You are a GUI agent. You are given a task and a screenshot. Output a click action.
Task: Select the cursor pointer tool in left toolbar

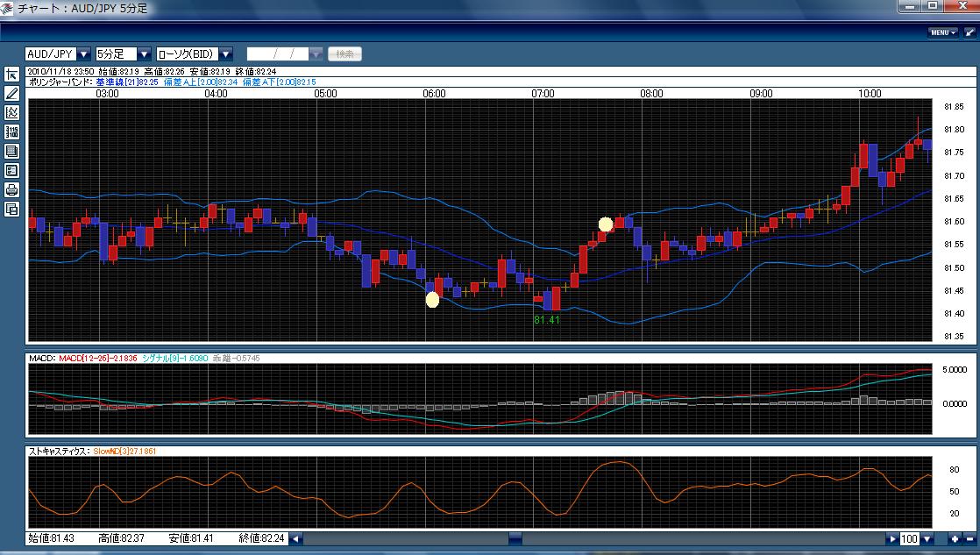12,75
